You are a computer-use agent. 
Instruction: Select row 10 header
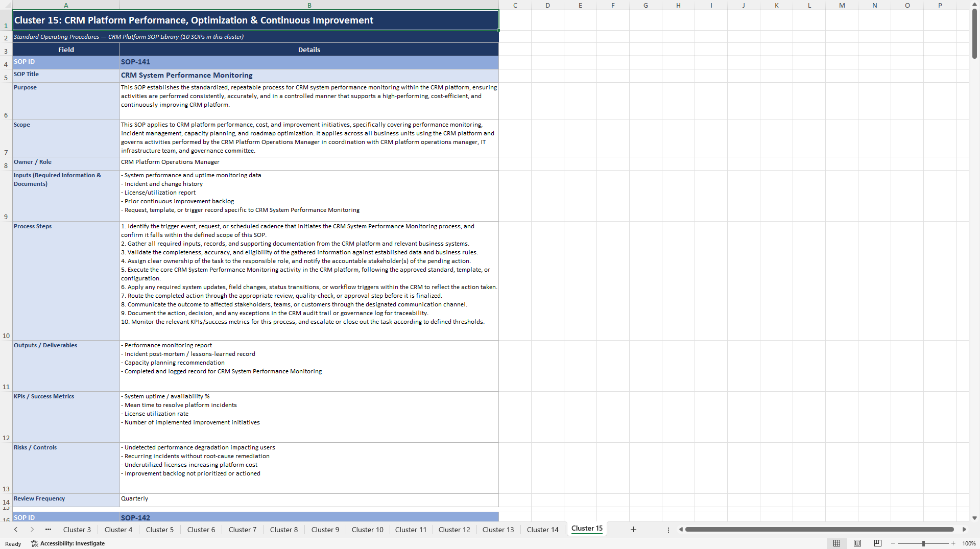pos(6,281)
